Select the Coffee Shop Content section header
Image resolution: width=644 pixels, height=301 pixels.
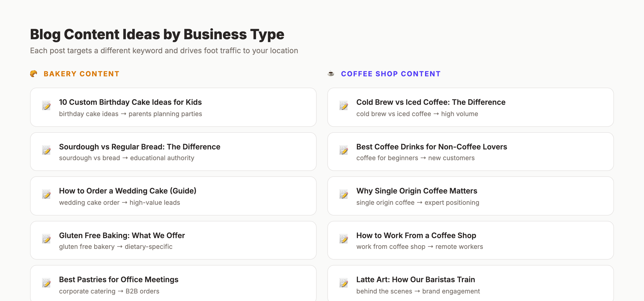pyautogui.click(x=390, y=74)
